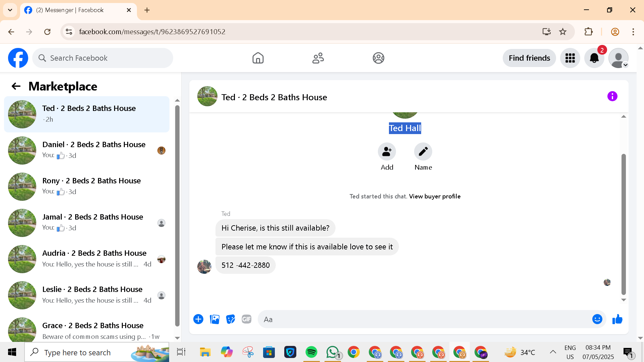
Task: Show hidden system tray icons
Action: pos(553,352)
